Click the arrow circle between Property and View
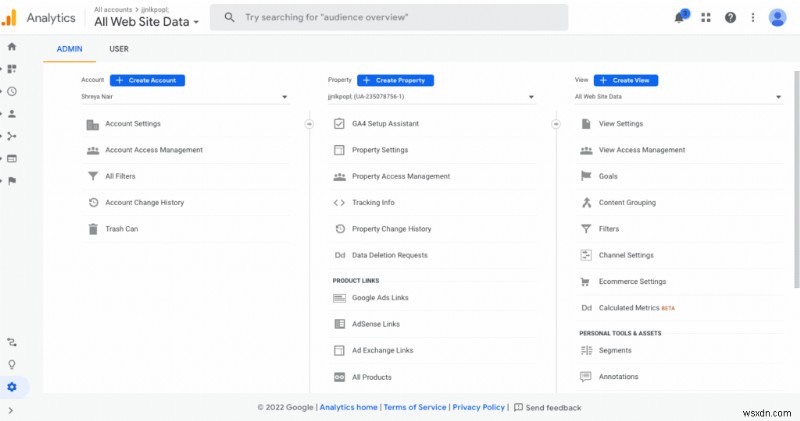 point(556,124)
